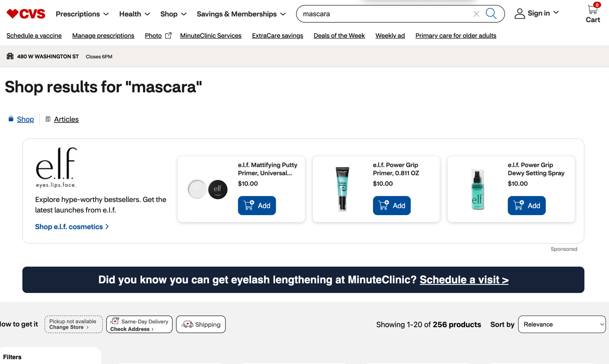Toggle the Shipping filter option
The height and width of the screenshot is (364, 609).
pos(201,324)
